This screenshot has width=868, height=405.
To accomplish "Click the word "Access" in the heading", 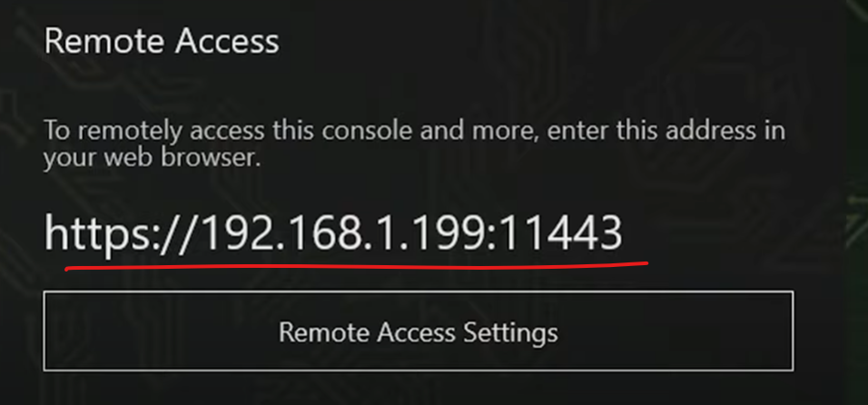I will click(228, 42).
